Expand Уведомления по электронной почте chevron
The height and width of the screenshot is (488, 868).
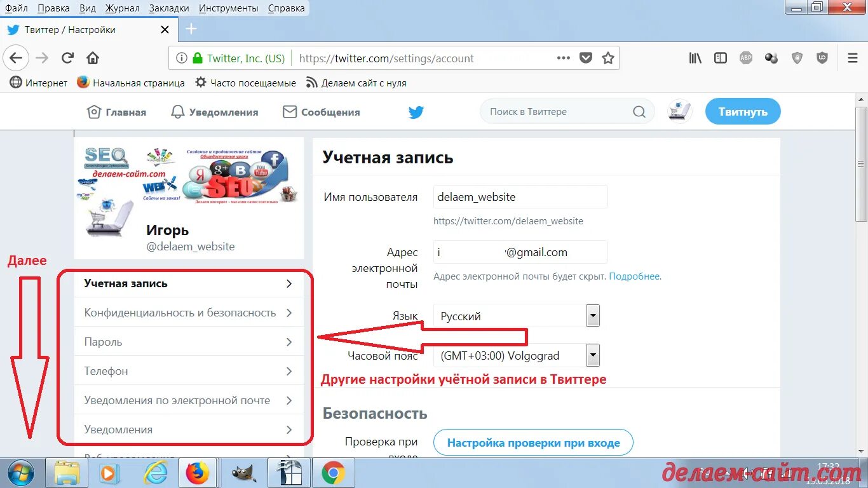[289, 400]
